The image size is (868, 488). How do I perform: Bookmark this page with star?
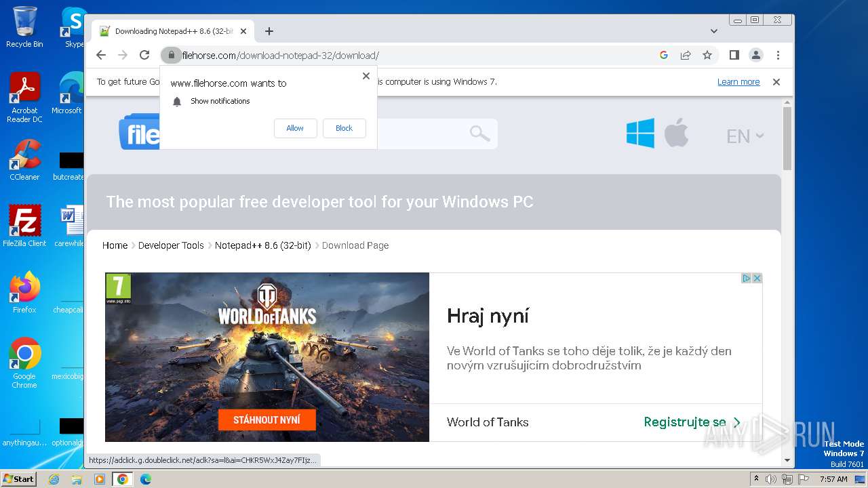pyautogui.click(x=707, y=55)
